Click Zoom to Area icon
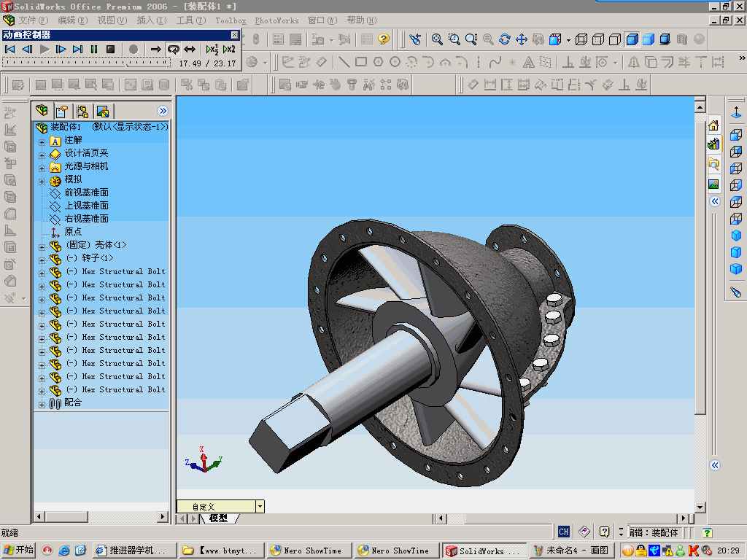This screenshot has height=560, width=747. pos(454,39)
